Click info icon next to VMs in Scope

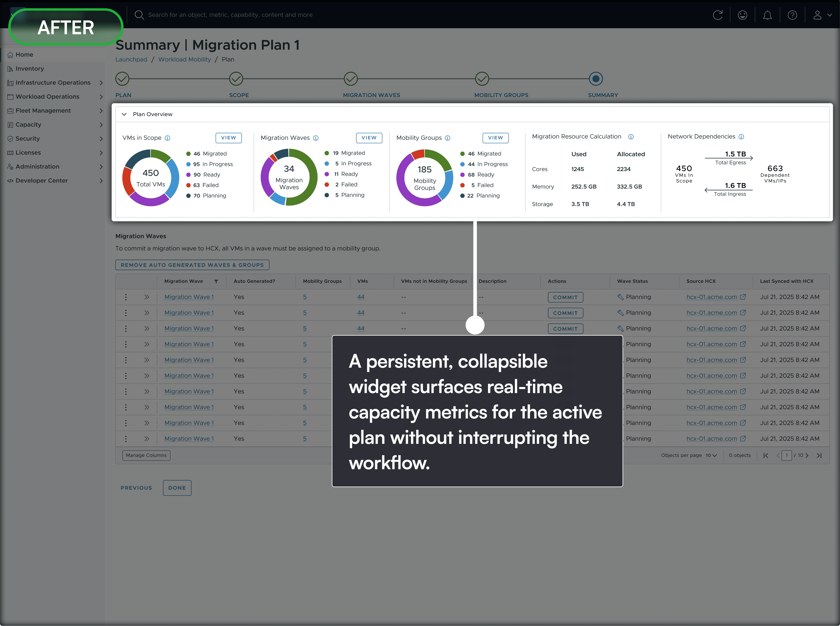click(167, 138)
